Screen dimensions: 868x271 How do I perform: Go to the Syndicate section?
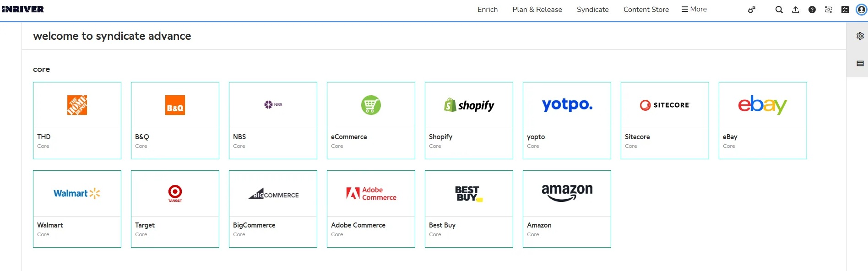click(x=593, y=10)
